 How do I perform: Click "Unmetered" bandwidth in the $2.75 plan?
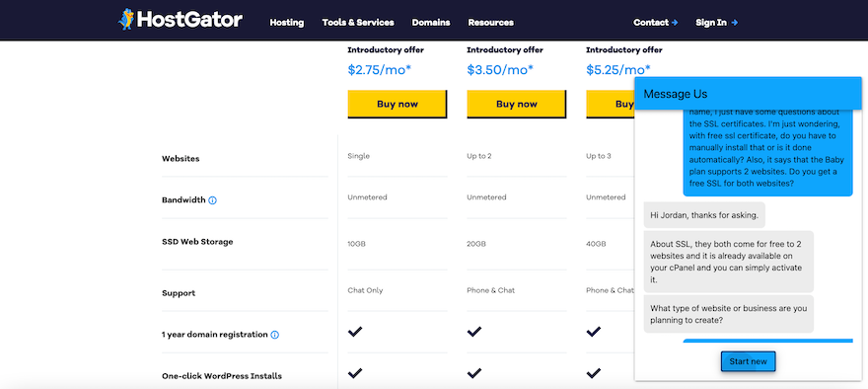coord(367,197)
